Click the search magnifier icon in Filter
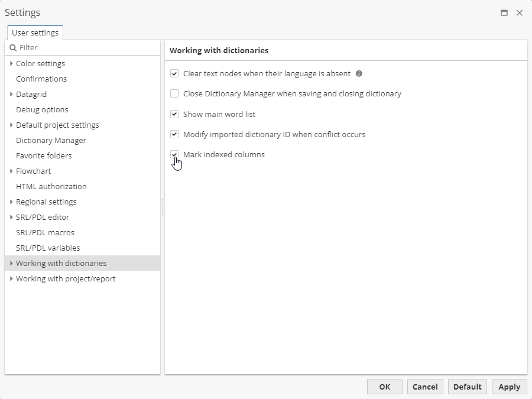532x399 pixels. [13, 47]
